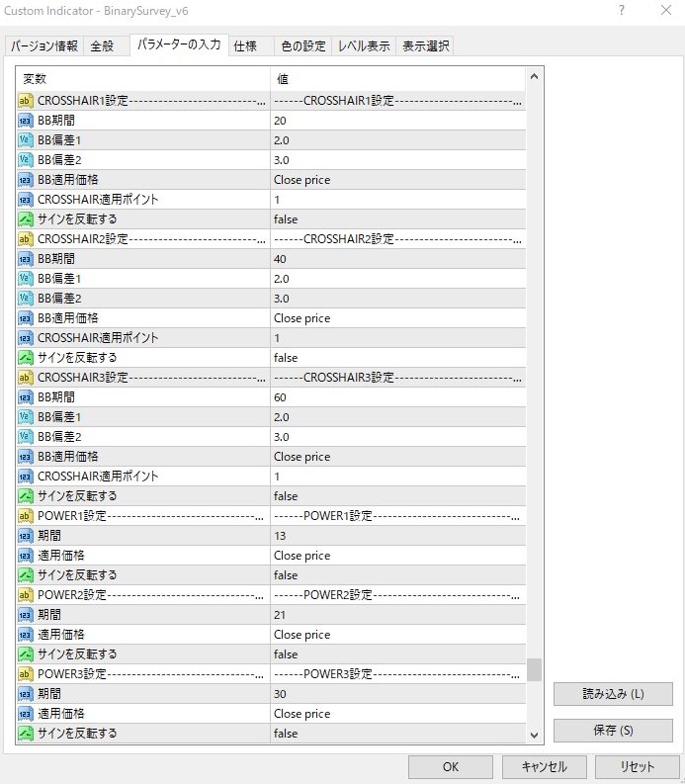Screen dimensions: 685x784
Task: Click integer icon of BB期間 row valued 40
Action: click(25, 259)
